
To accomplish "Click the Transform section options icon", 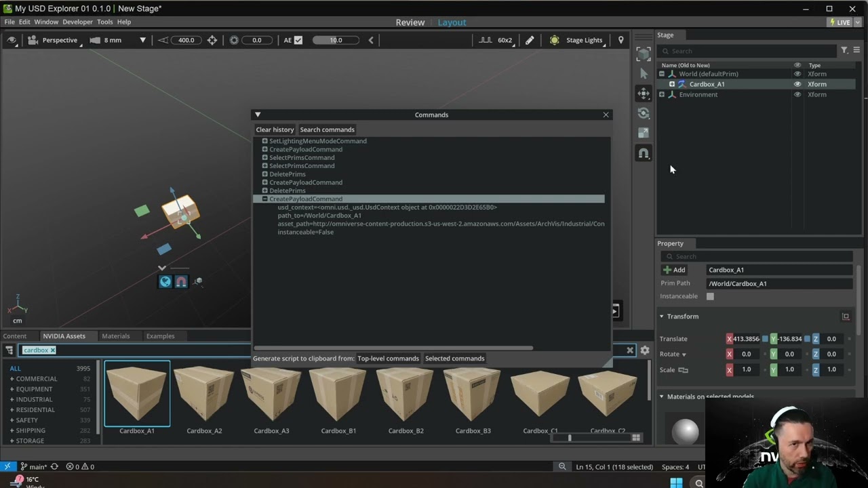I will click(846, 317).
